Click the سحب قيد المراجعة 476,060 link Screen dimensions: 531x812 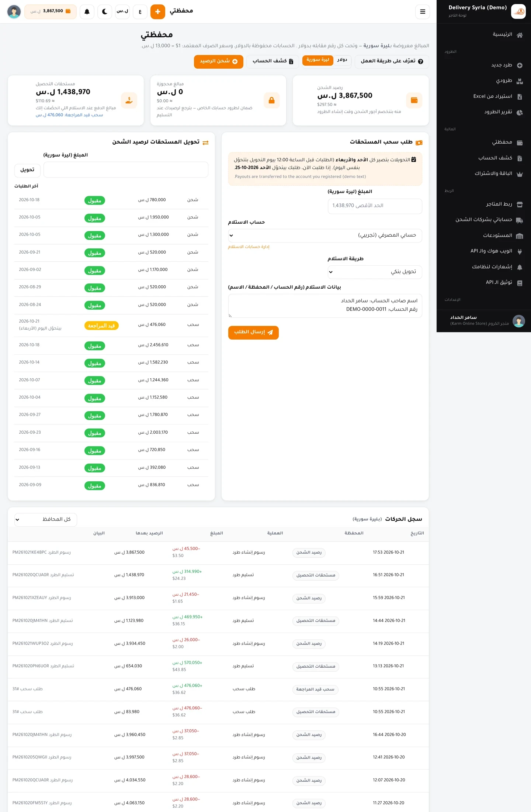coord(69,115)
